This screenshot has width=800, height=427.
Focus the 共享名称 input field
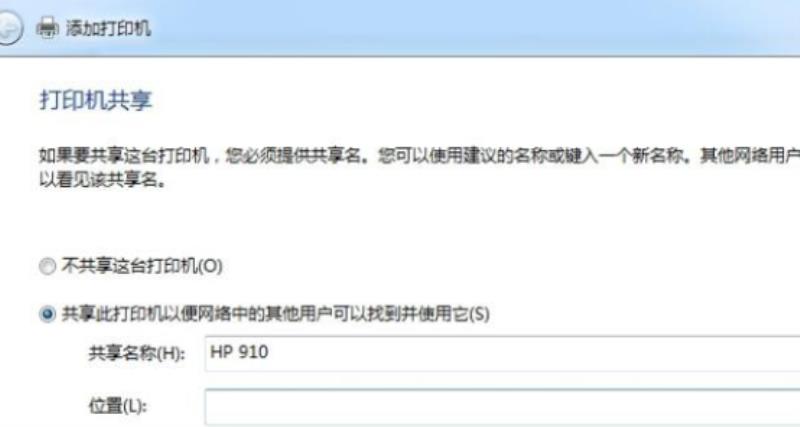(x=502, y=354)
